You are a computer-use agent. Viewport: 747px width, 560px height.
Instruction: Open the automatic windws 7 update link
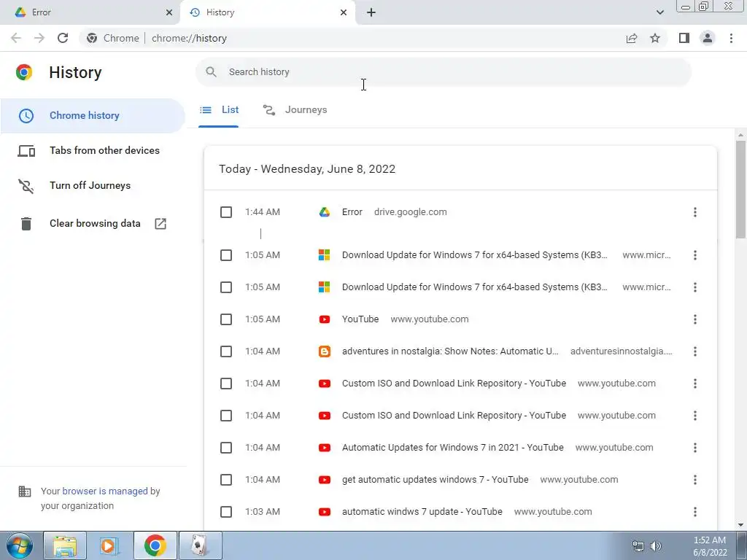coord(422,512)
